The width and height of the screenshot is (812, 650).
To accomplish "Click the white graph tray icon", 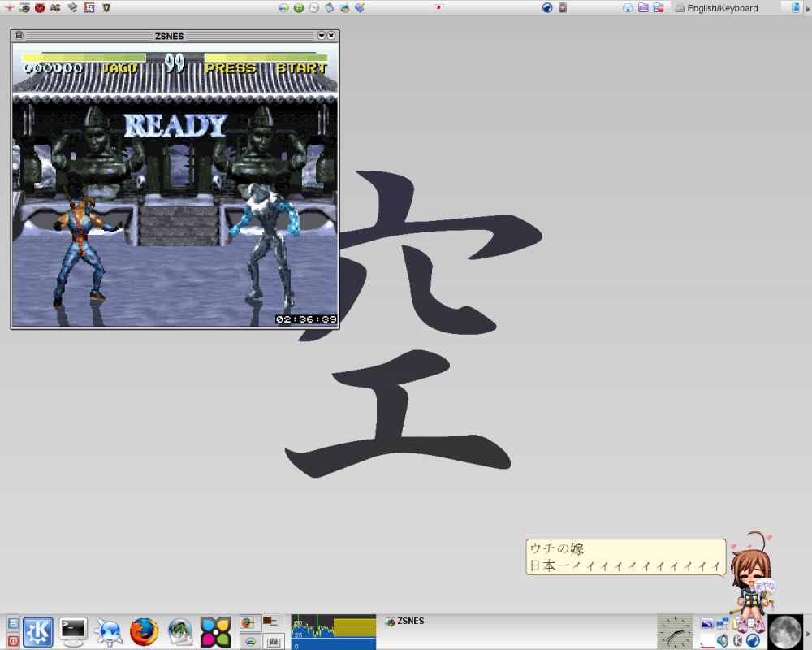I will click(707, 641).
